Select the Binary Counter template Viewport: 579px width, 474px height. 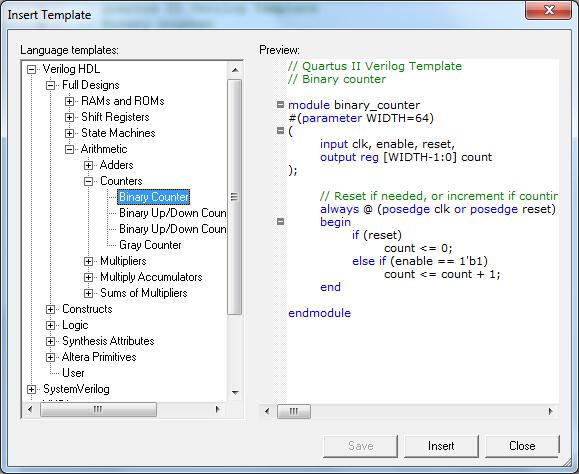tap(154, 197)
